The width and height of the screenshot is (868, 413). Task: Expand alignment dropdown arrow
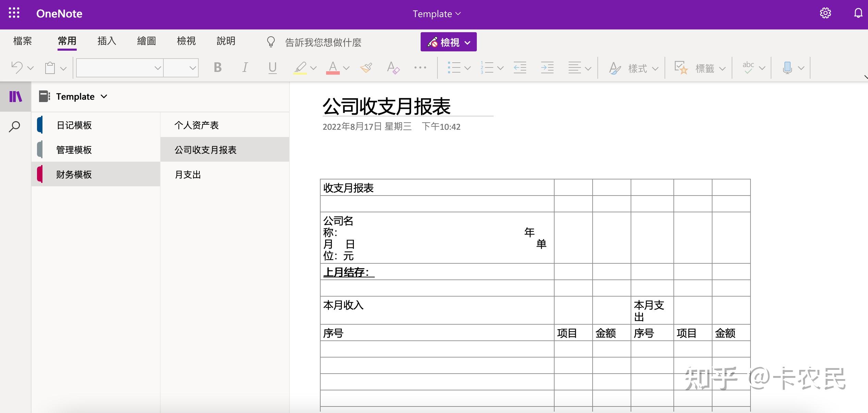(588, 68)
